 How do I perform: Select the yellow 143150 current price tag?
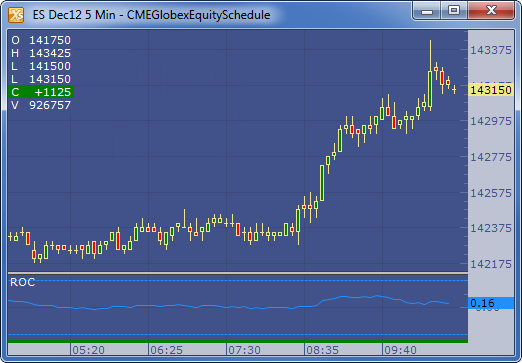click(491, 90)
